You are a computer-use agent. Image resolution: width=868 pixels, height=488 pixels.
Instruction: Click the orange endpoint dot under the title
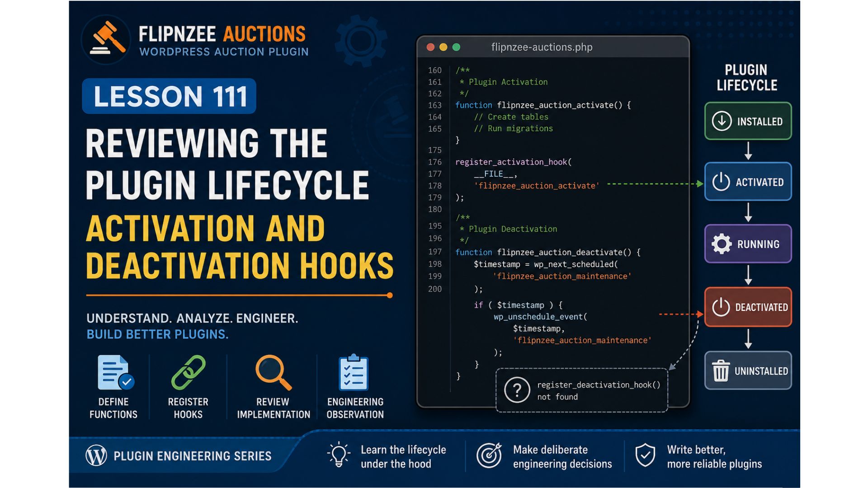click(390, 296)
